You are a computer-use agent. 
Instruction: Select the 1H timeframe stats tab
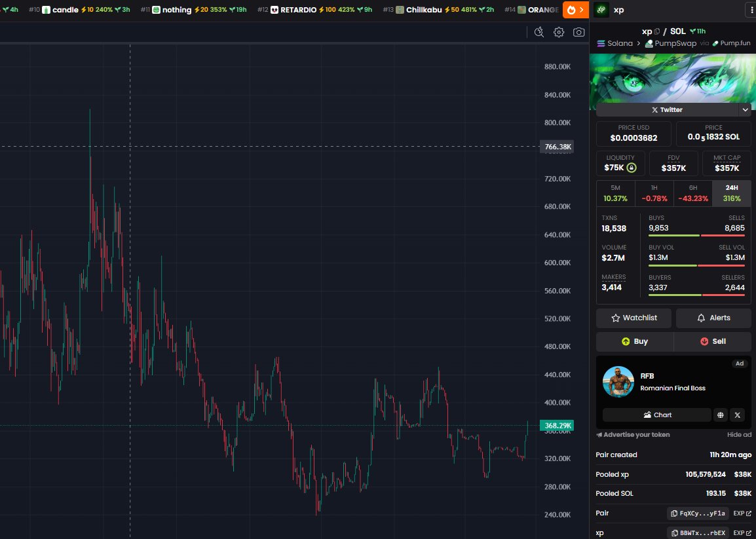coord(654,193)
